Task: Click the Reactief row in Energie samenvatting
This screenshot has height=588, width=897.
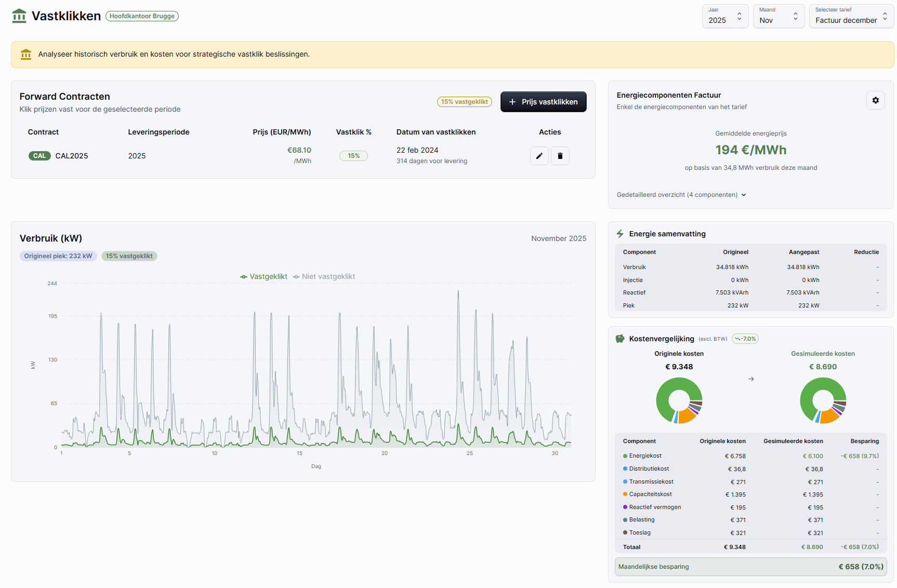Action: click(751, 293)
